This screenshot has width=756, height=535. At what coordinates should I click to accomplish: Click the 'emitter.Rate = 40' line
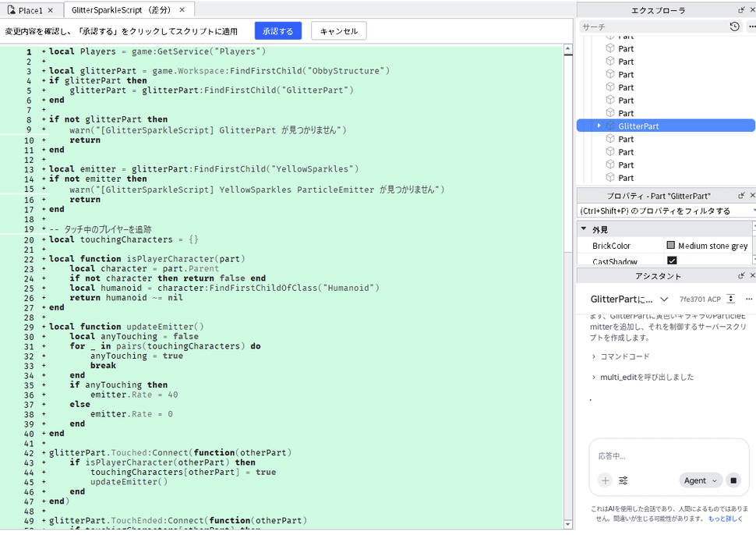point(134,395)
